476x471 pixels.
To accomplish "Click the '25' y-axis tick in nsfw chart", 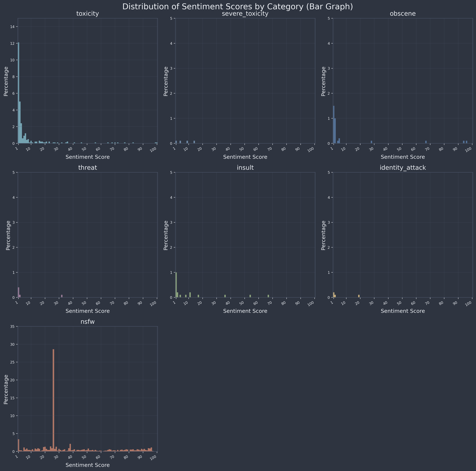I will pyautogui.click(x=13, y=362).
